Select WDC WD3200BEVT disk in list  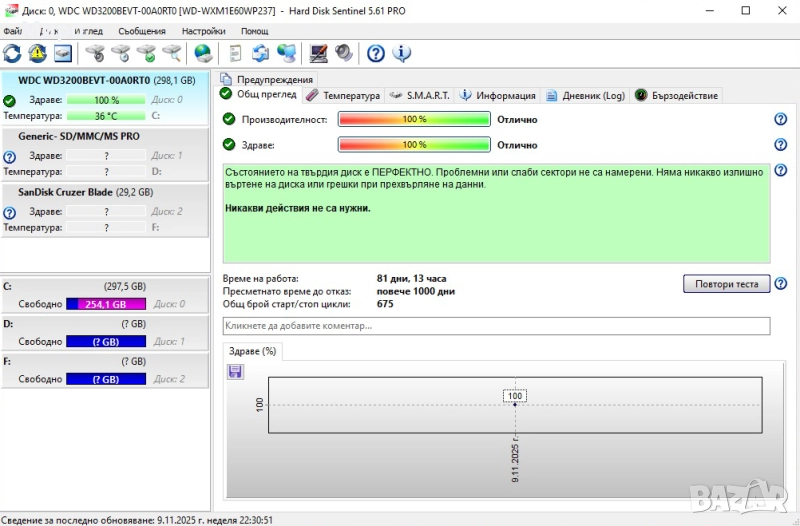[84, 80]
